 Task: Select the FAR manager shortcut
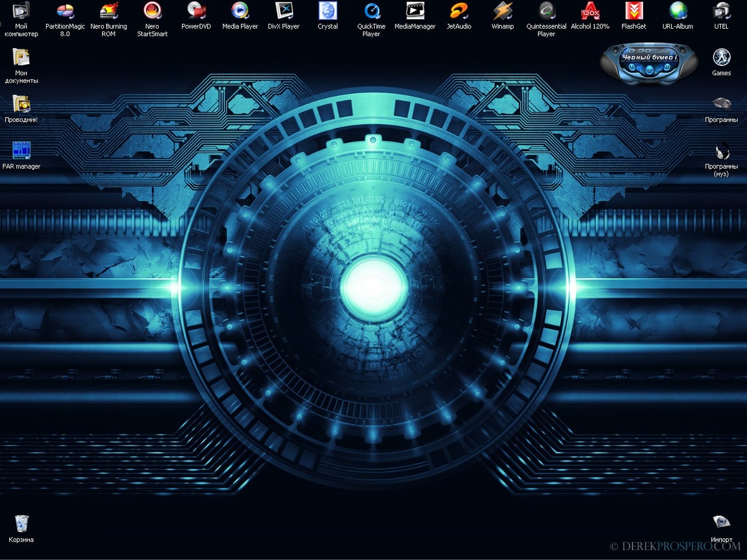pyautogui.click(x=21, y=156)
